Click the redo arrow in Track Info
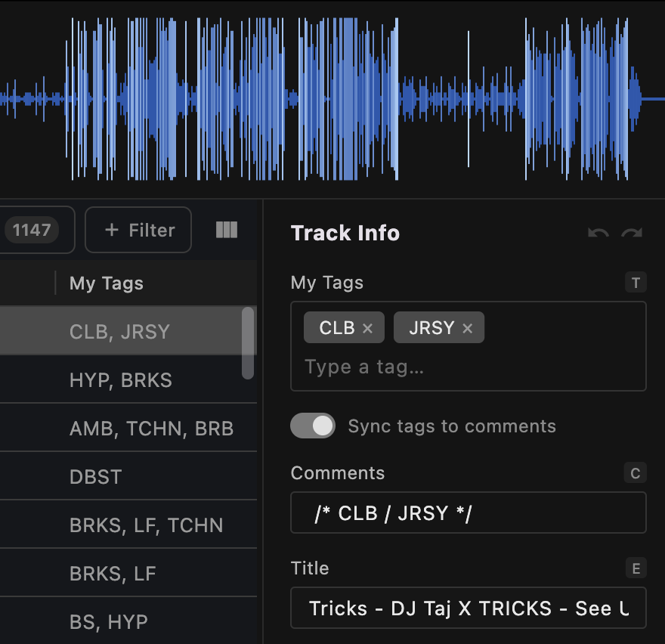Screen dimensions: 665x644 (x=632, y=233)
